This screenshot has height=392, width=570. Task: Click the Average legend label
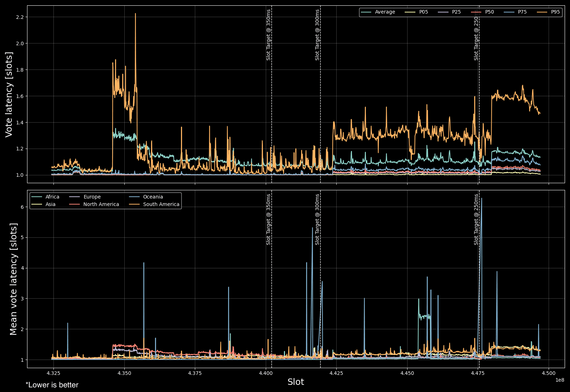pyautogui.click(x=385, y=12)
